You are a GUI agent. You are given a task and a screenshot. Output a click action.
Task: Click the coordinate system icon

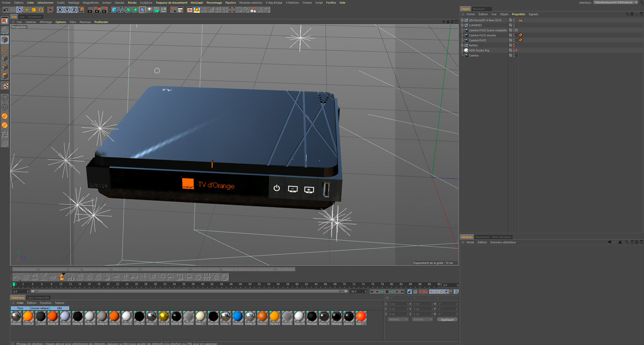coord(81,10)
